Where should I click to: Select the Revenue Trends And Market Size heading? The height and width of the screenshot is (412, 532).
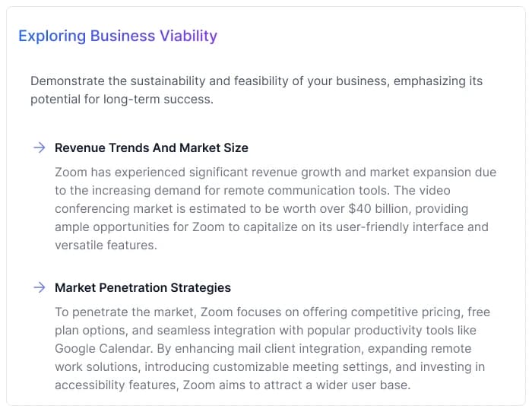151,147
